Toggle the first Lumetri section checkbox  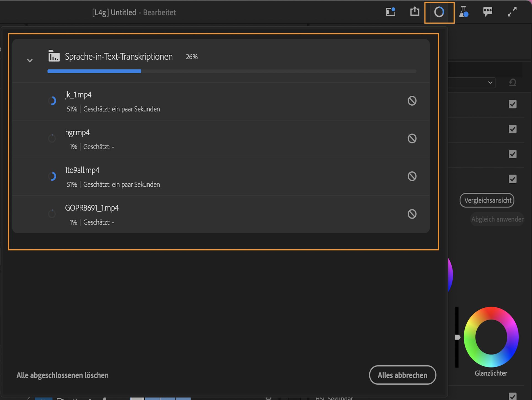[x=513, y=104]
